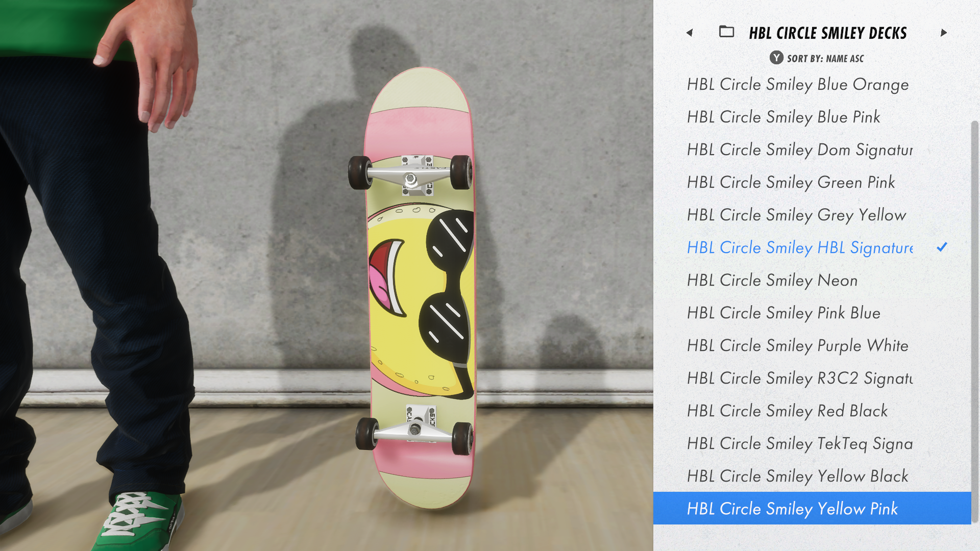Click the left arrow for previous folder
980x551 pixels.
(x=690, y=33)
